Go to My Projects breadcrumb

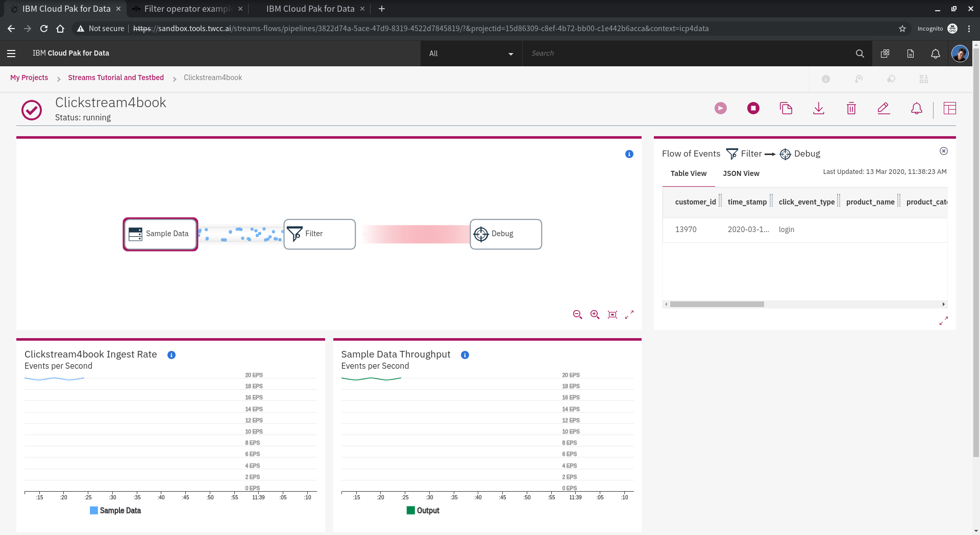tap(29, 78)
